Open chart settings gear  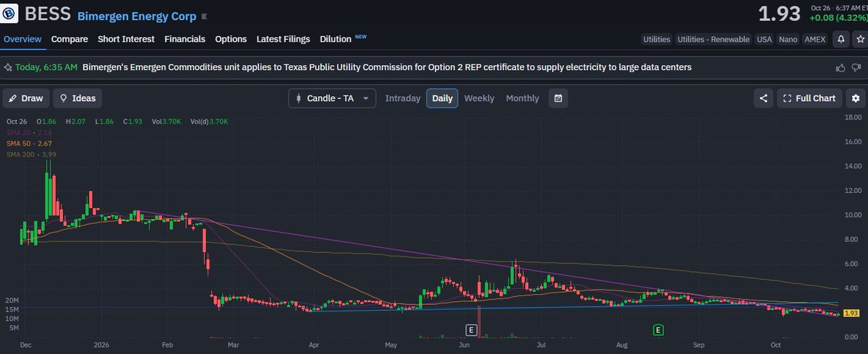point(856,98)
